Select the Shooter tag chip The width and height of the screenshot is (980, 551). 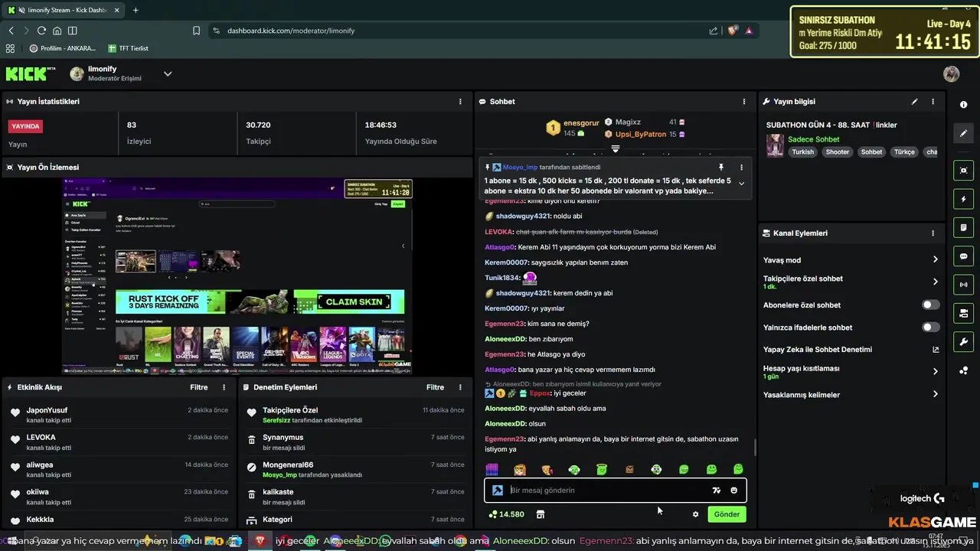click(837, 152)
